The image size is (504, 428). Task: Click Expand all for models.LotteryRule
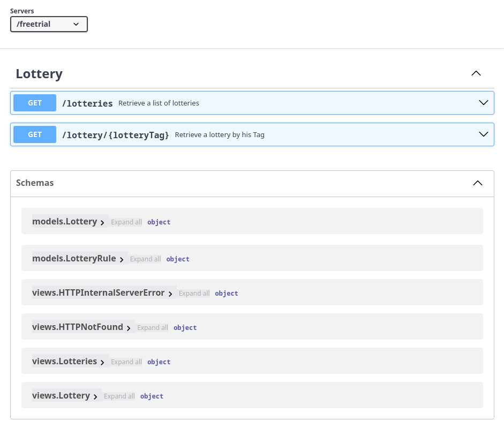click(x=145, y=259)
